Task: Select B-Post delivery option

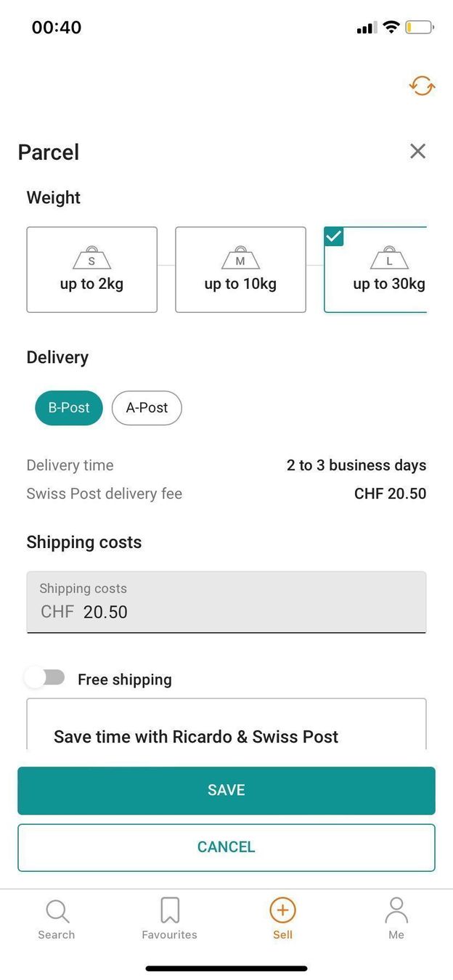Action: (69, 408)
